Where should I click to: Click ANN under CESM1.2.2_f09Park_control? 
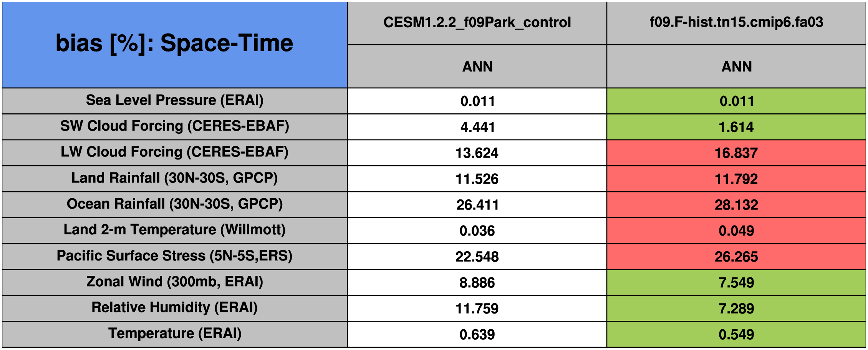coord(477,66)
